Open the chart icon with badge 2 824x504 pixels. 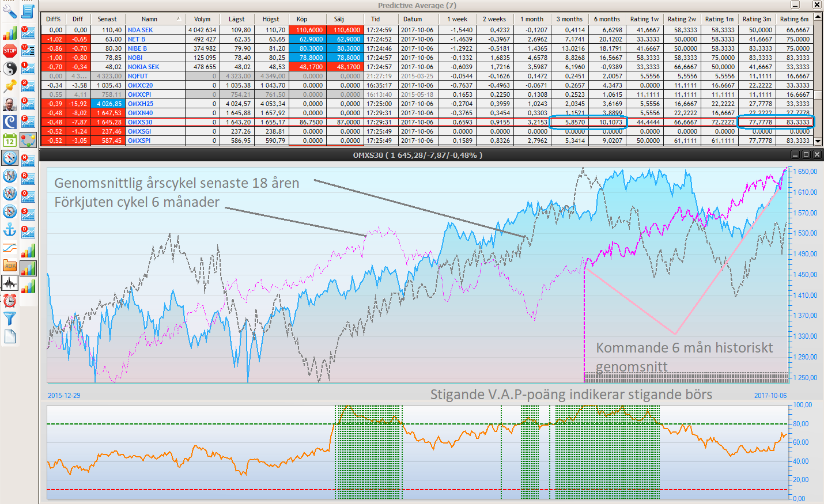pos(28,86)
